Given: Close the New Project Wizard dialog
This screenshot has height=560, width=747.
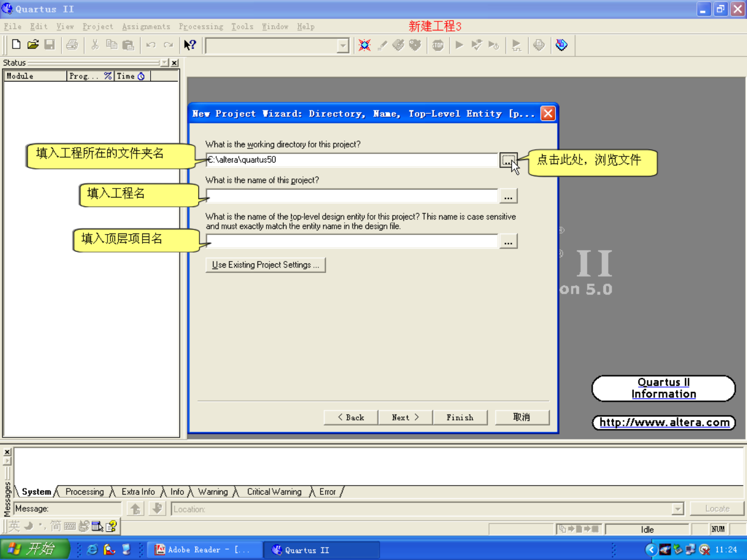Looking at the screenshot, I should coord(548,113).
